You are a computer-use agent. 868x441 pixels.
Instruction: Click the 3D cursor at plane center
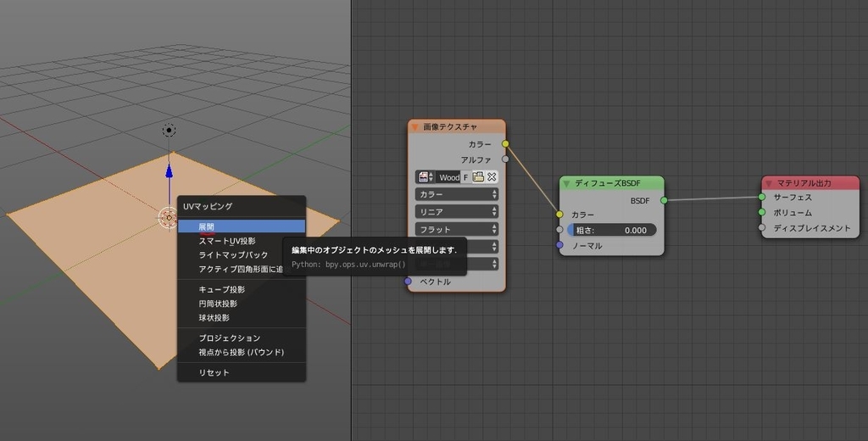[x=169, y=218]
